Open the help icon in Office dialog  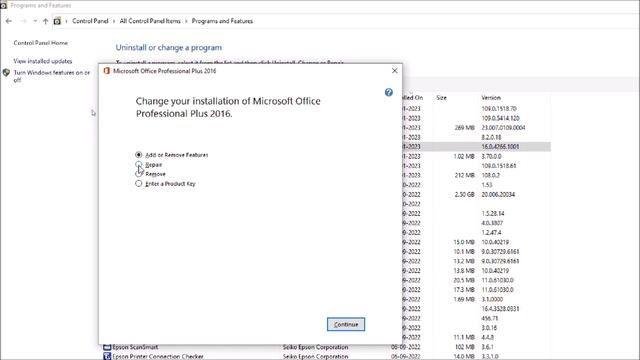(x=389, y=92)
